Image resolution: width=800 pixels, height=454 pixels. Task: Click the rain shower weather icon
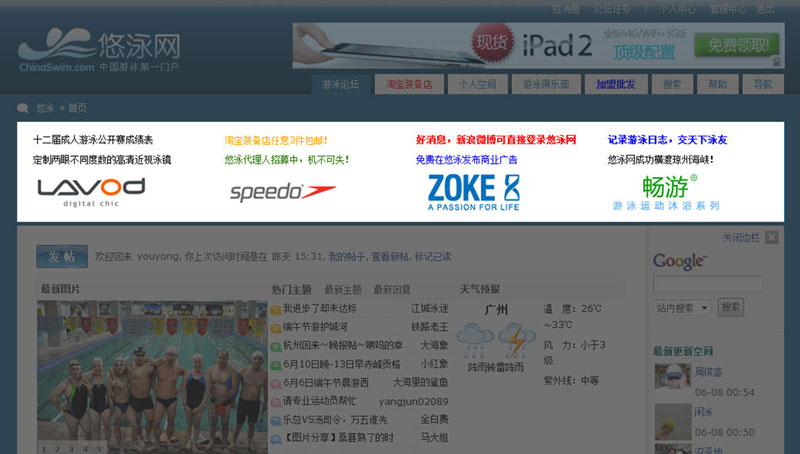[x=475, y=340]
